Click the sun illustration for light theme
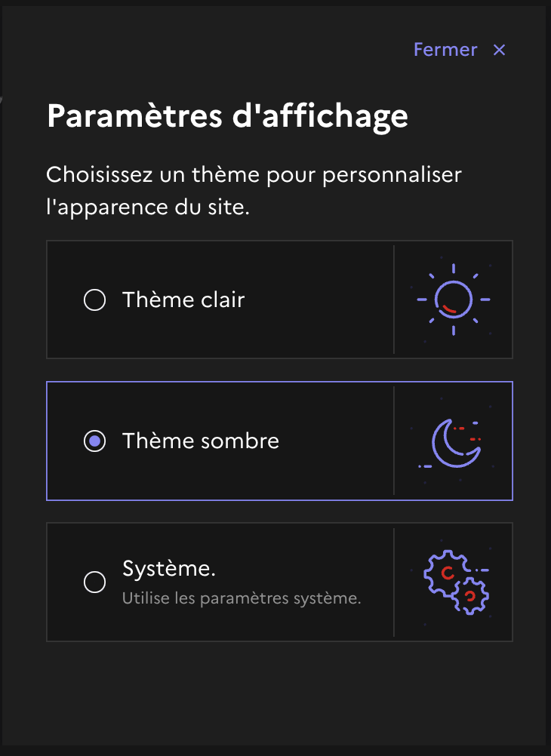Image resolution: width=551 pixels, height=756 pixels. pos(454,300)
